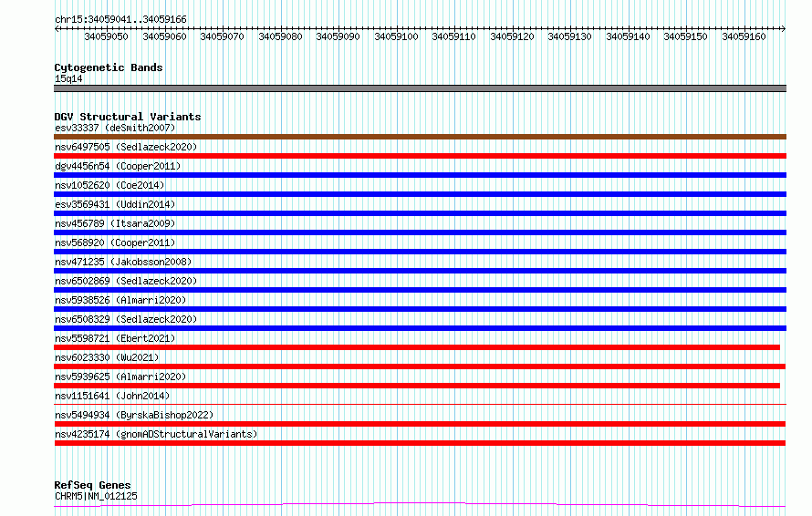Click ruler position 34059120

(512, 36)
